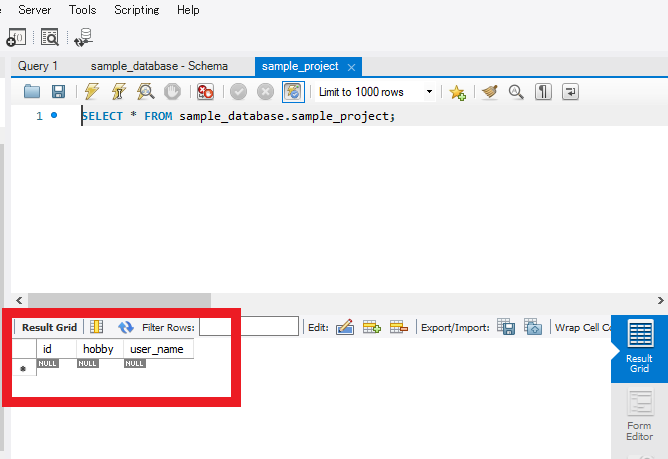Viewport: 668px width, 459px height.
Task: Open the Limit to 1000 rows dropdown
Action: point(375,92)
